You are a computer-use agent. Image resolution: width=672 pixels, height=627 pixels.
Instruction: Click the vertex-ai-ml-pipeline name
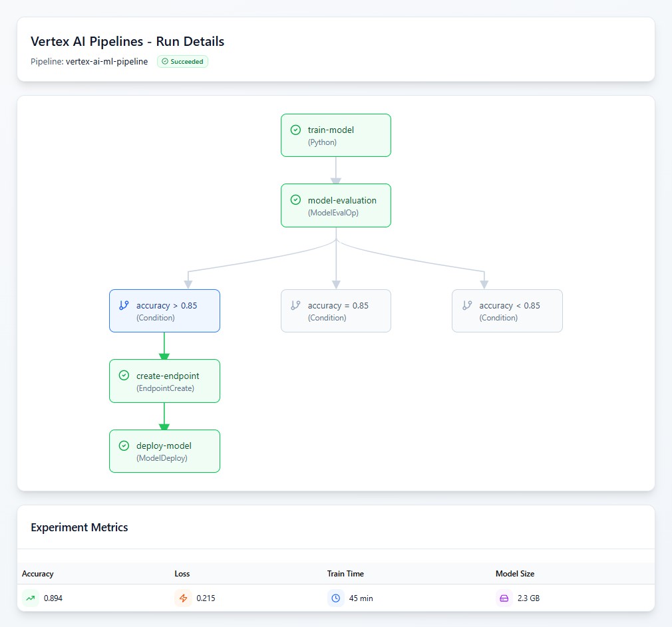click(x=106, y=61)
